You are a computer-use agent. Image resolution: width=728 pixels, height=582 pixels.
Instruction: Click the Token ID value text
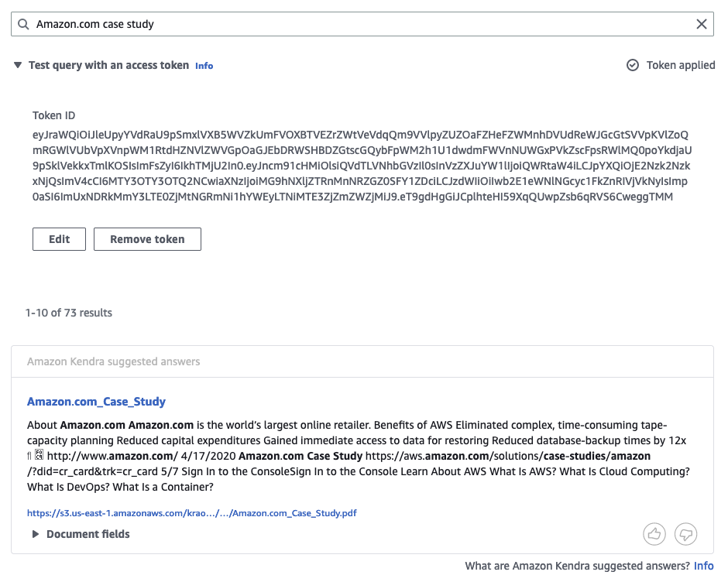tap(362, 166)
